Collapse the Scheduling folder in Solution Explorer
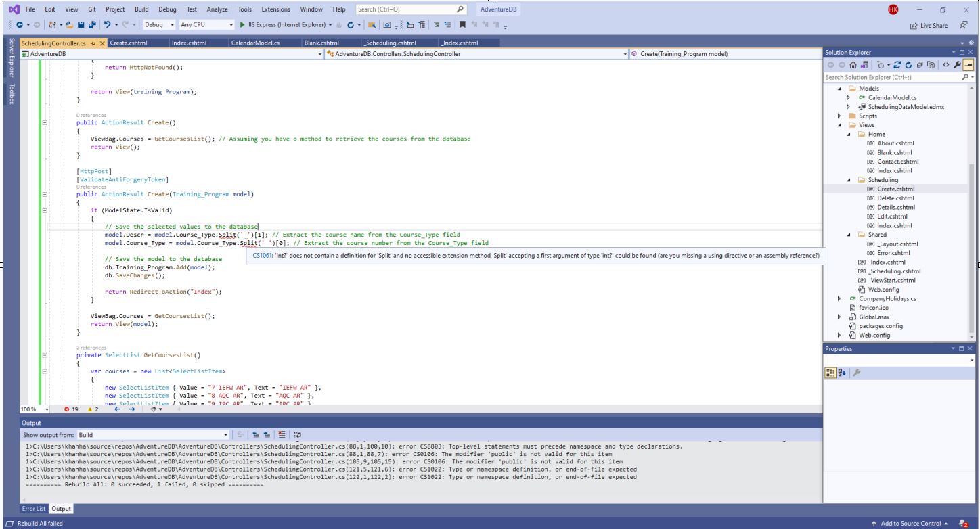Screen dimensions: 980x529 (849, 180)
